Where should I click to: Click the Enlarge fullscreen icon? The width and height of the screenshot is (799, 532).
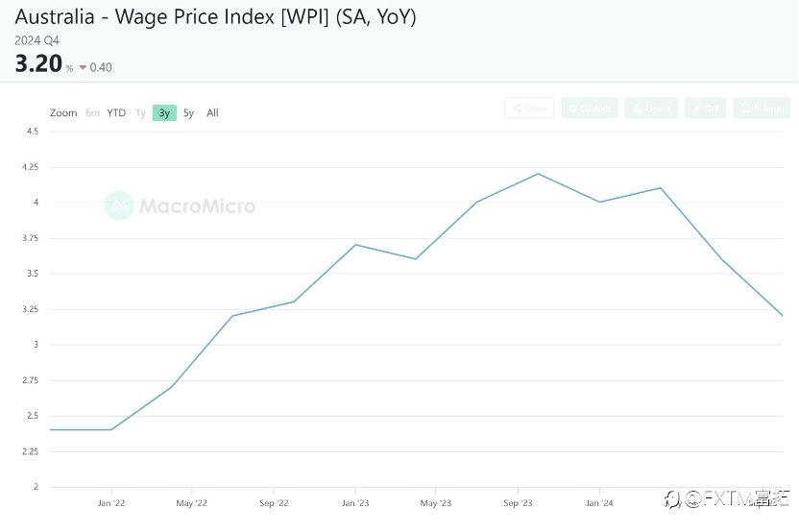[745, 108]
